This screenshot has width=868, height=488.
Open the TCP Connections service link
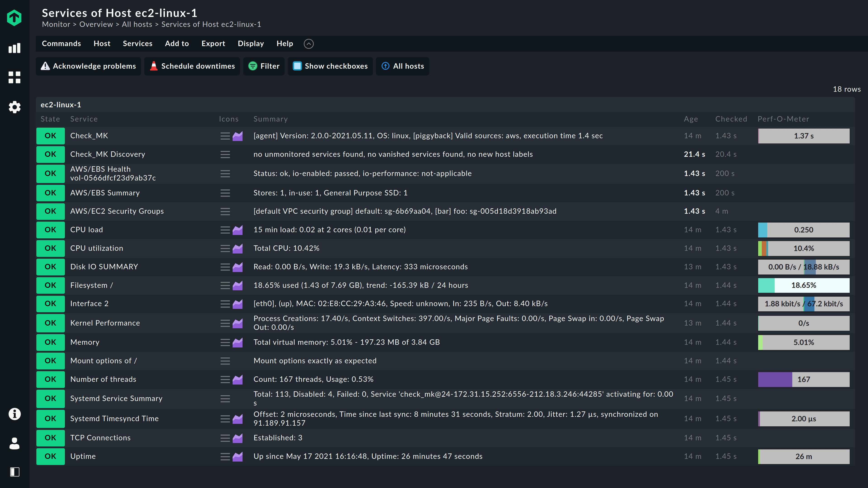pyautogui.click(x=100, y=438)
